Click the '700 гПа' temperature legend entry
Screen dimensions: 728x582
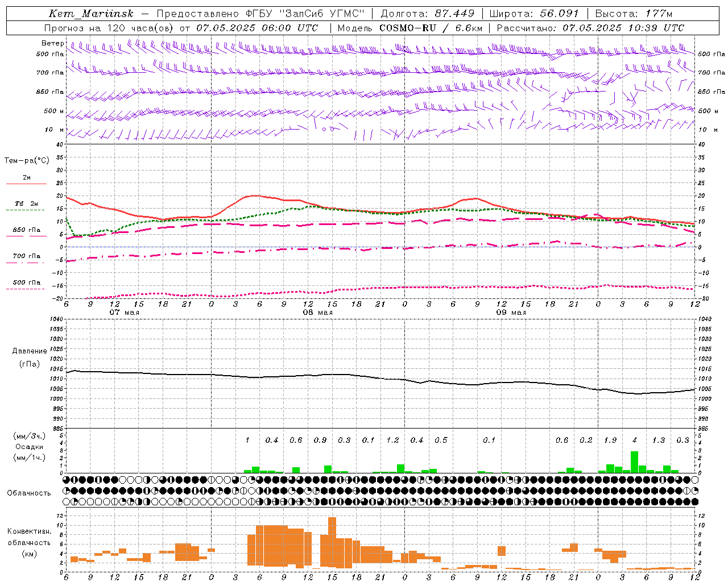pyautogui.click(x=26, y=256)
